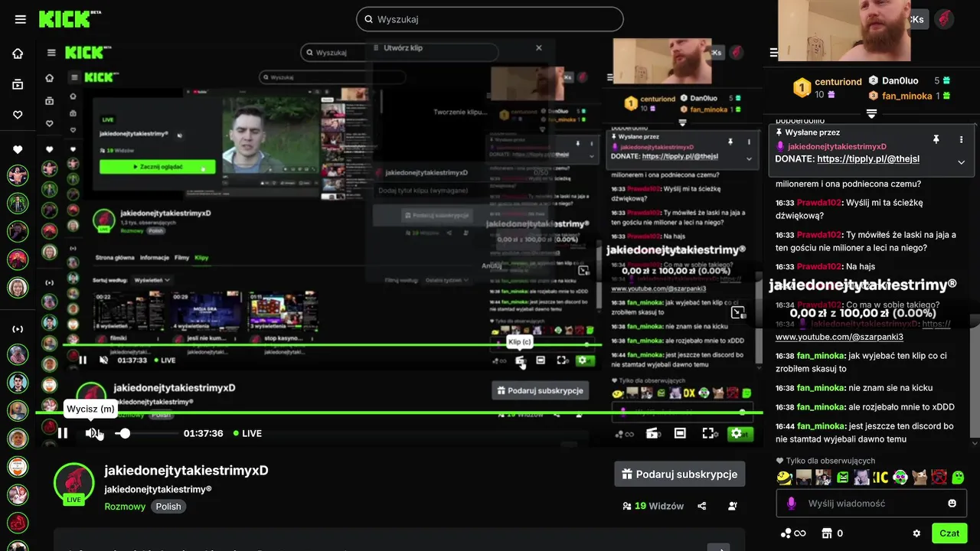This screenshot has height=551, width=980.
Task: Click the Polish language tag
Action: [x=168, y=507]
